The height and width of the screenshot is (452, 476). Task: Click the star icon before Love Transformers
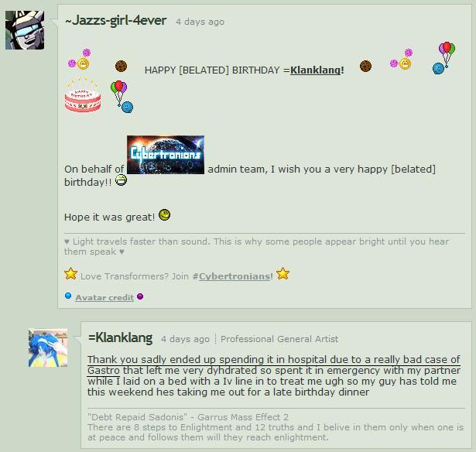[70, 273]
